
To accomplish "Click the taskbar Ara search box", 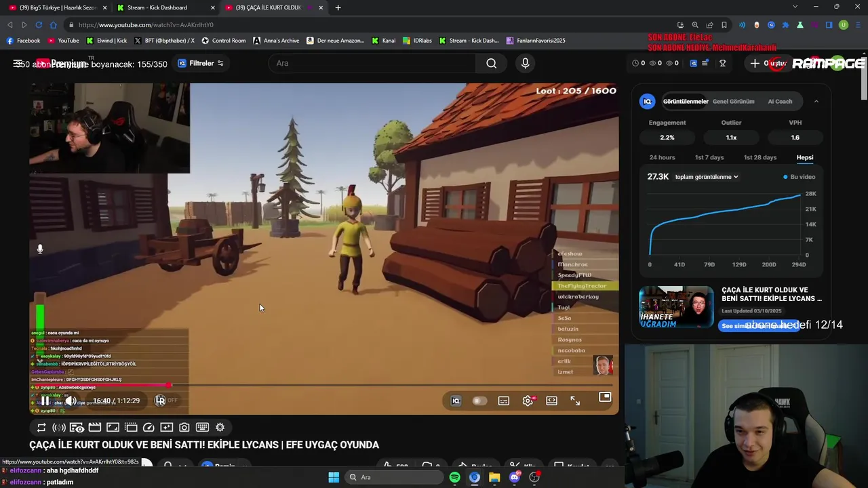I will coord(393,477).
